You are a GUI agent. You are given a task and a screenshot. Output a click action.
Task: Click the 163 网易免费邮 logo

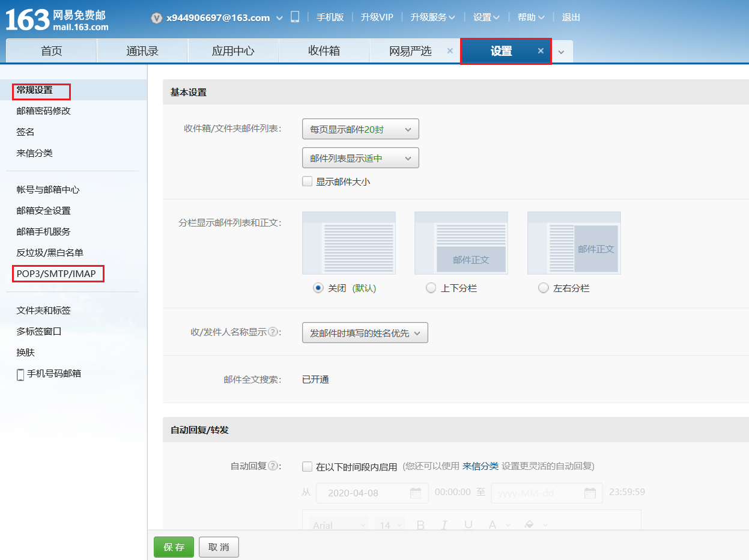pos(57,20)
